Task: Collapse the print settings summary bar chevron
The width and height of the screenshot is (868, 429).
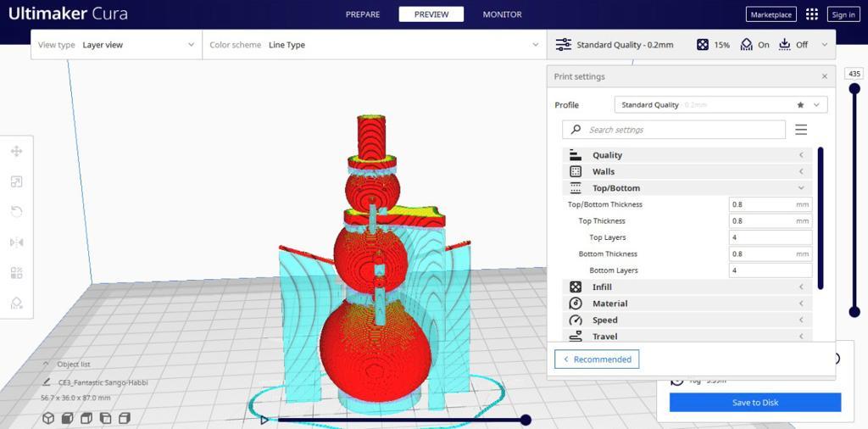Action: tap(825, 45)
